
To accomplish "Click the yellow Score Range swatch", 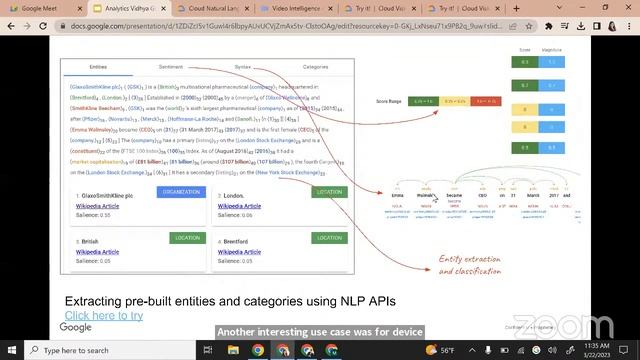I will tap(455, 101).
